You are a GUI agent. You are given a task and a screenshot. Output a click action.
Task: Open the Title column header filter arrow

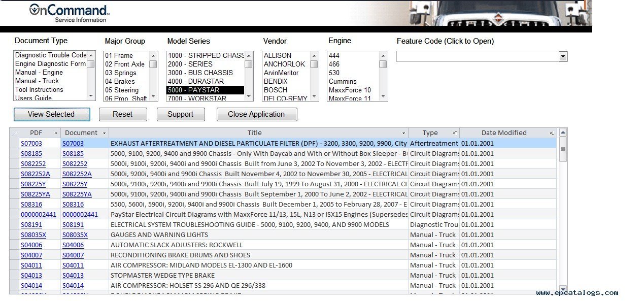click(403, 133)
